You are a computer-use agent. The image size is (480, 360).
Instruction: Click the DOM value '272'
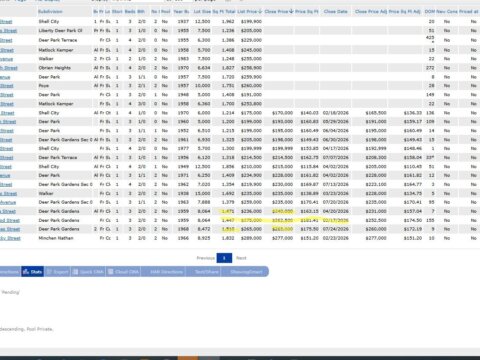[x=430, y=68]
